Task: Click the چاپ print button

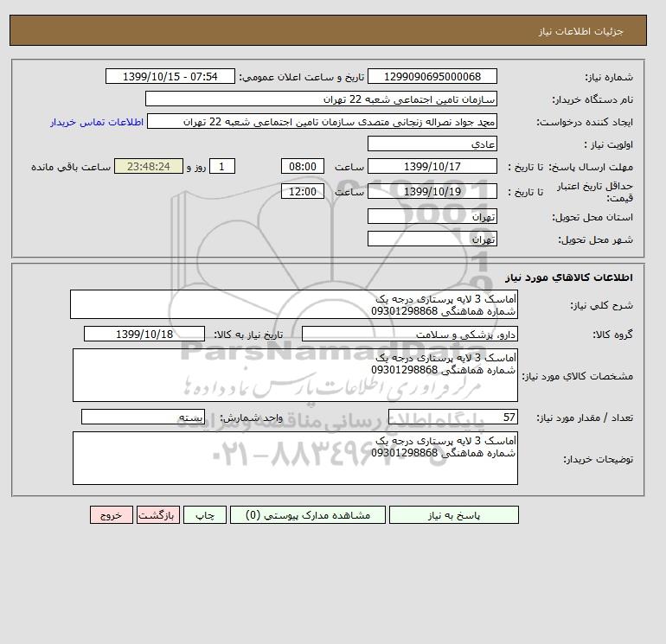Action: point(205,515)
